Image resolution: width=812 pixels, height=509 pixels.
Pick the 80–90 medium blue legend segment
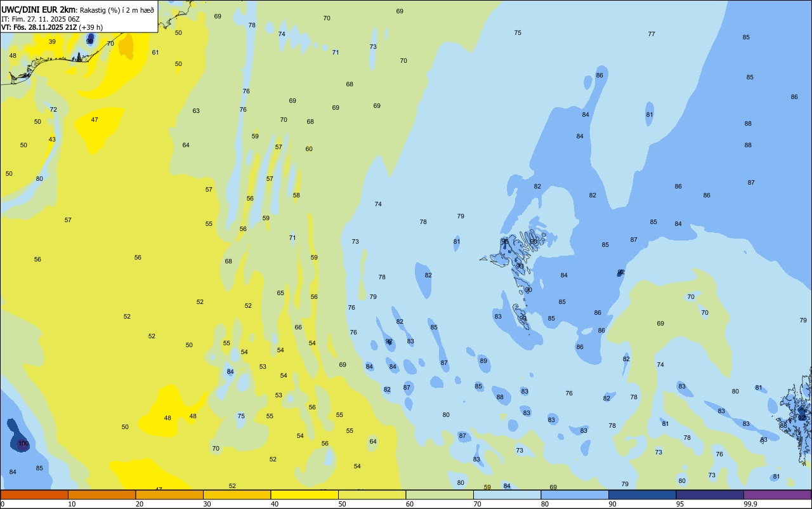coord(575,494)
